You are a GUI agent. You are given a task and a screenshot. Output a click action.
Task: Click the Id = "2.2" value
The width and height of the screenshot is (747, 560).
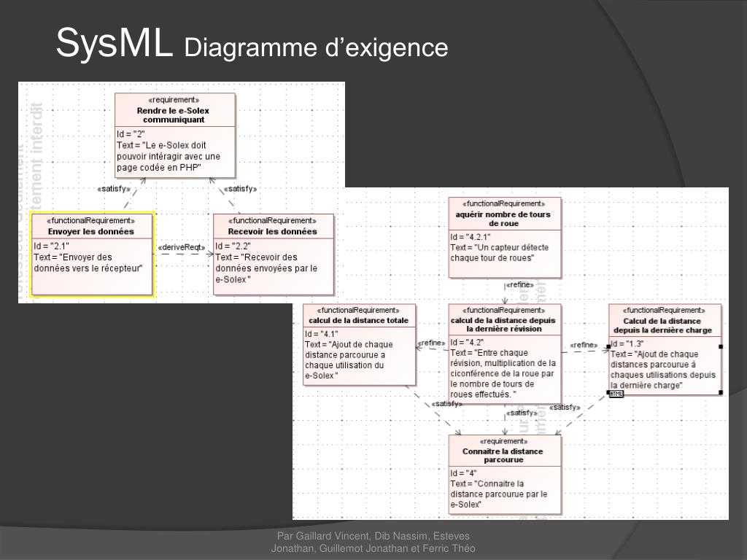[x=233, y=246]
